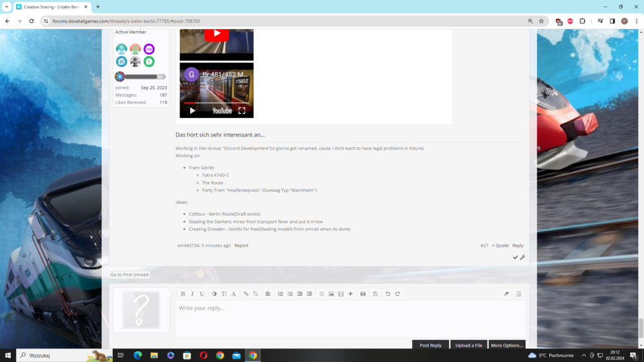Insert an unordered bullet list
The height and width of the screenshot is (362, 644).
pyautogui.click(x=281, y=294)
